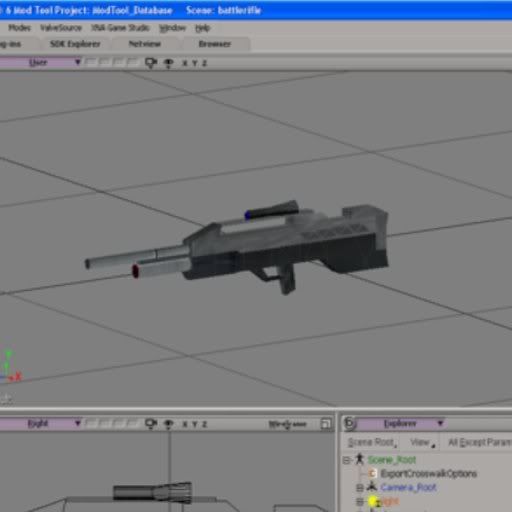Switch to the SDK Explorer tab
The image size is (512, 512).
[75, 44]
